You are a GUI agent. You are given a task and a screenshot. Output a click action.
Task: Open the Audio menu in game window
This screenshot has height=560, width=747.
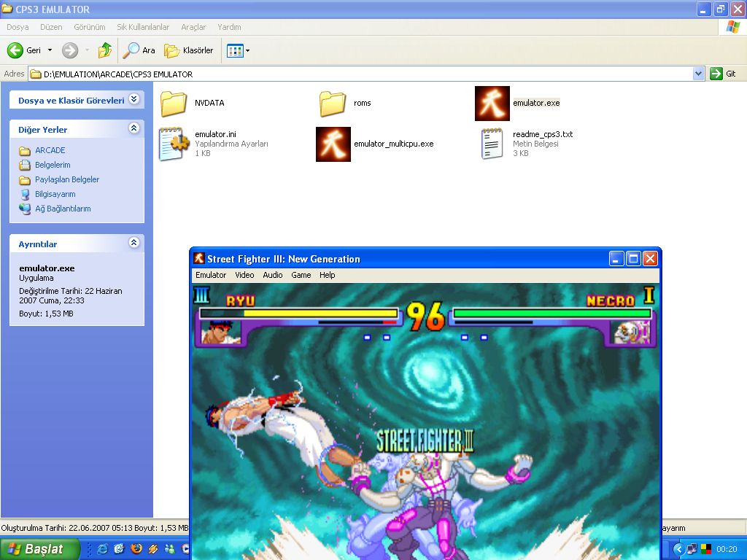point(273,275)
